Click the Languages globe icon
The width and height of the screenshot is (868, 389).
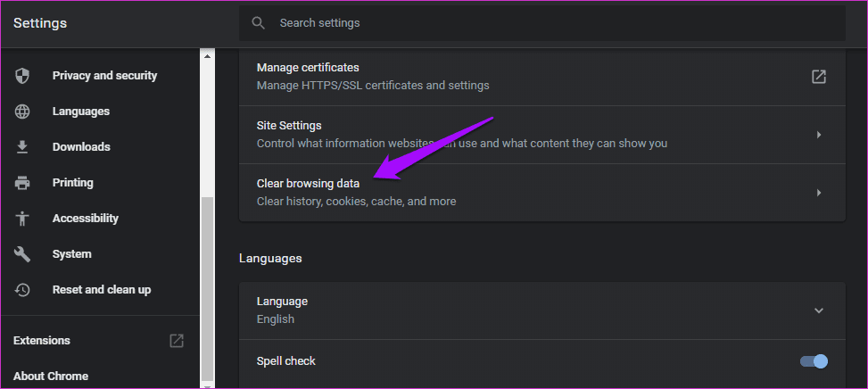[x=22, y=112]
